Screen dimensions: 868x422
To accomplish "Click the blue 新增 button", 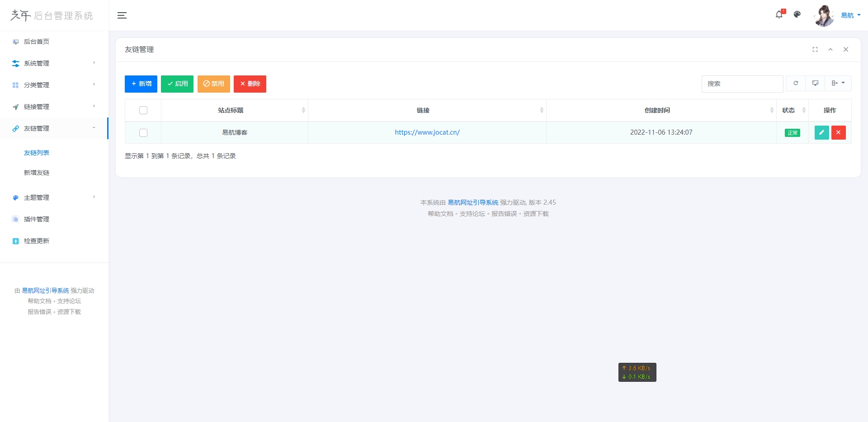I will point(141,84).
